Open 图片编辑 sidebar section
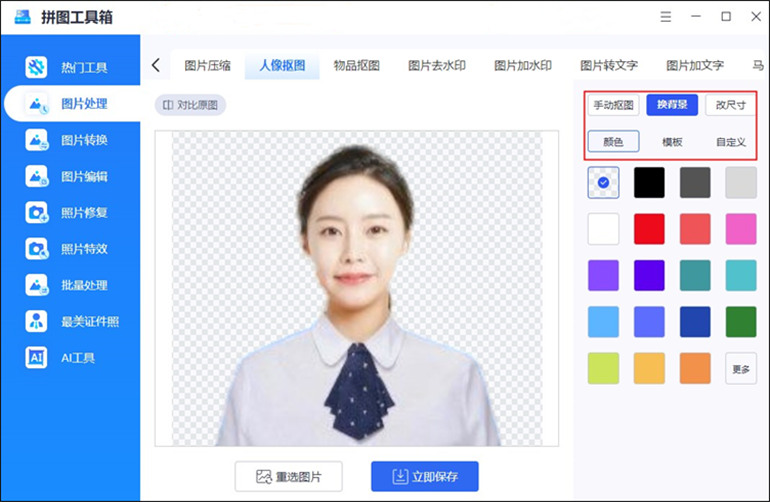 [x=71, y=176]
